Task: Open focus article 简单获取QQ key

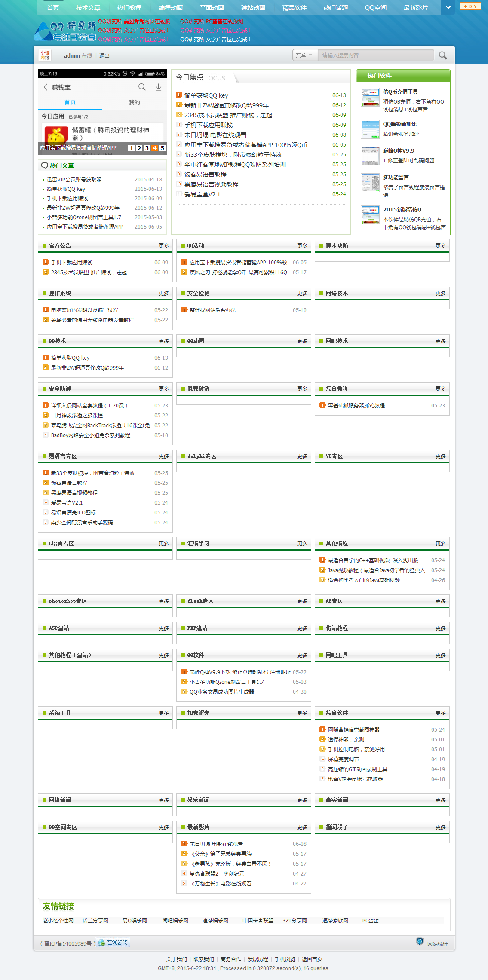Action: [206, 95]
